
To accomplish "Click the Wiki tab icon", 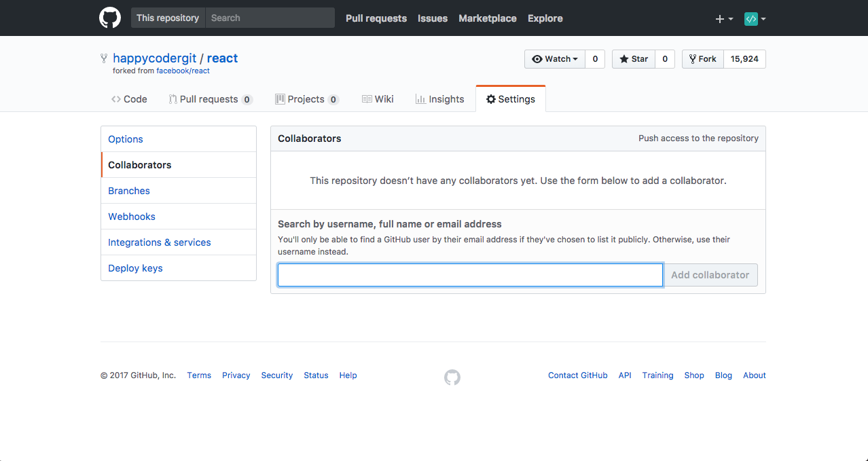I will click(x=367, y=98).
